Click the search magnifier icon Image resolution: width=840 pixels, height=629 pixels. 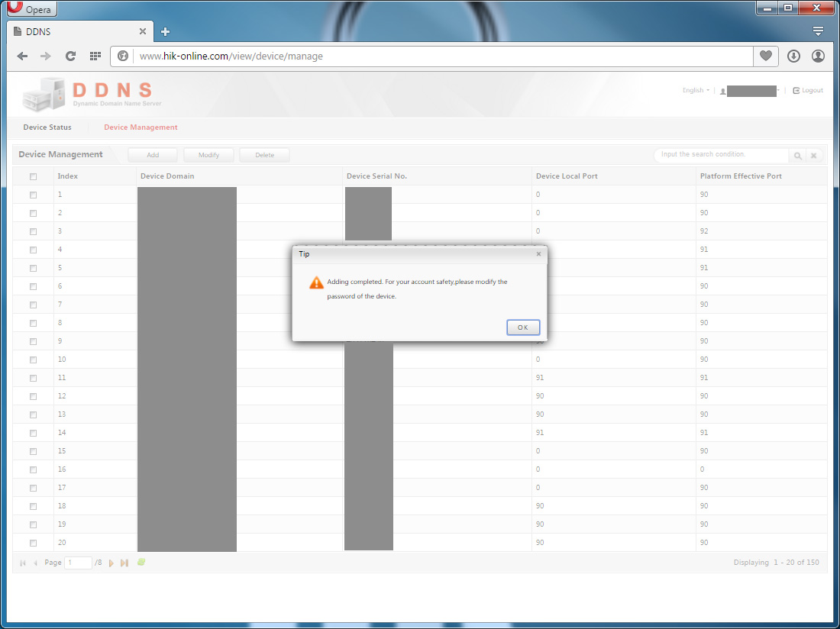(x=798, y=156)
